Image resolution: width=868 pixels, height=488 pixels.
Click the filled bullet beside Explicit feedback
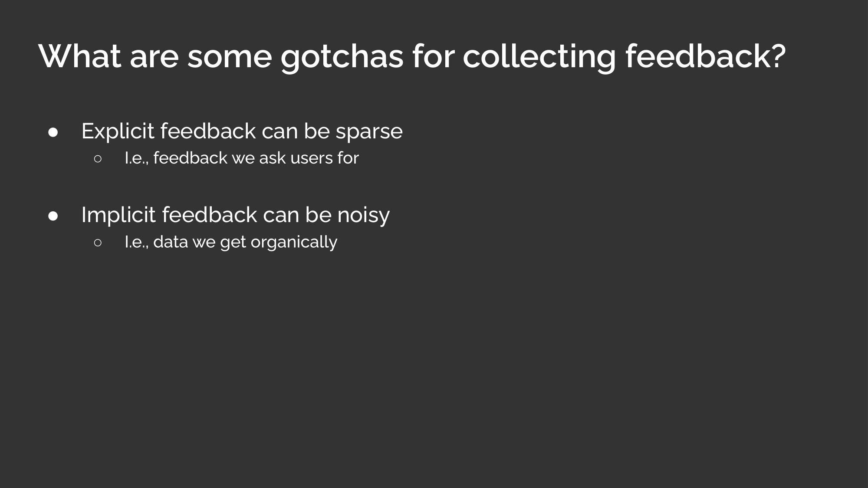point(53,132)
